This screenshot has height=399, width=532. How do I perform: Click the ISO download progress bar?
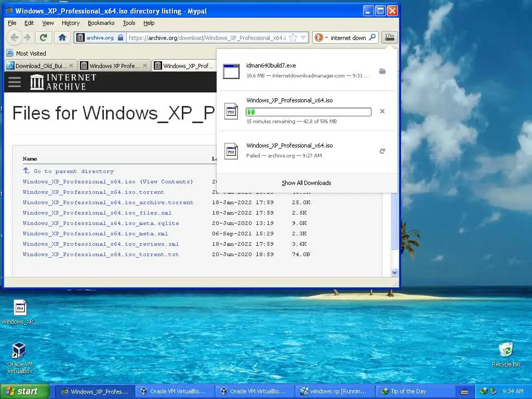(x=309, y=112)
